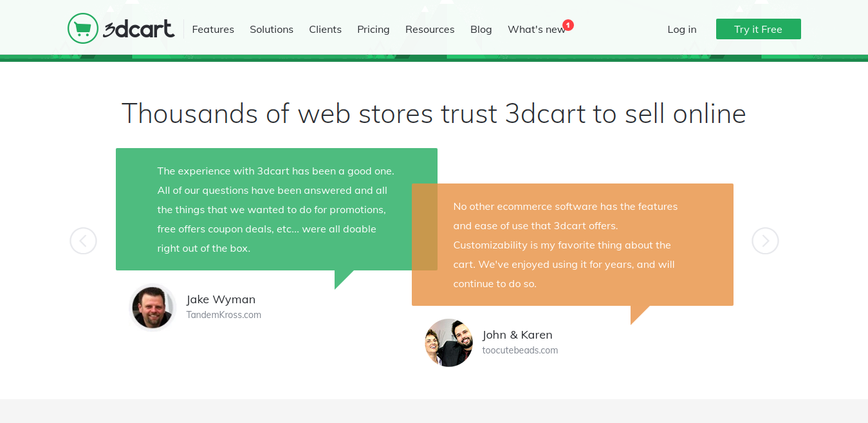Open the What's new dropdown
Image resolution: width=868 pixels, height=423 pixels.
[537, 29]
